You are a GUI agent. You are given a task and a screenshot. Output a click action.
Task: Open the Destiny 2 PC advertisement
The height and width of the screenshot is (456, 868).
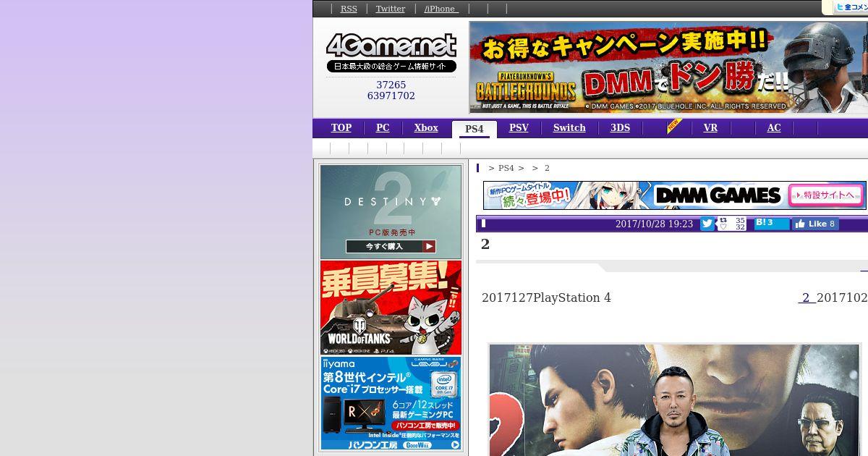click(391, 211)
